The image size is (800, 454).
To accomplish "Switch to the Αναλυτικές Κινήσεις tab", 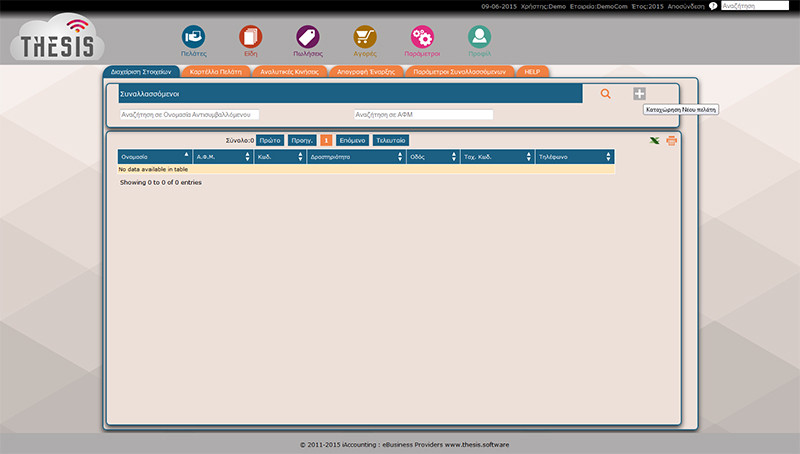I will click(x=289, y=72).
